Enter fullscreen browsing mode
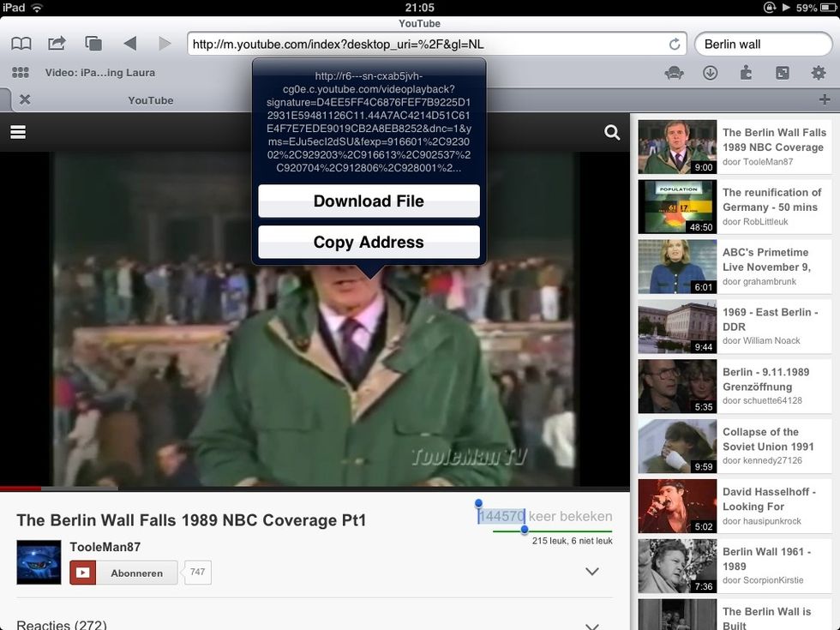 coord(782,74)
